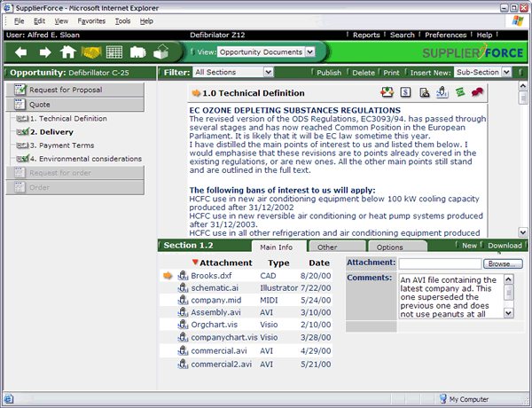Click attachment icon beside Orgchart.vis
532x408 pixels.
point(183,325)
